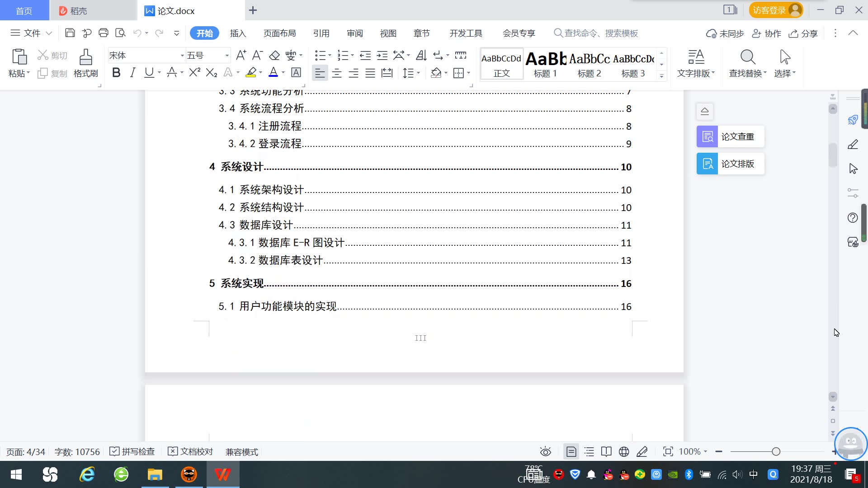Expand the zoom percentage 100% dropdown
This screenshot has width=868, height=488.
[705, 451]
